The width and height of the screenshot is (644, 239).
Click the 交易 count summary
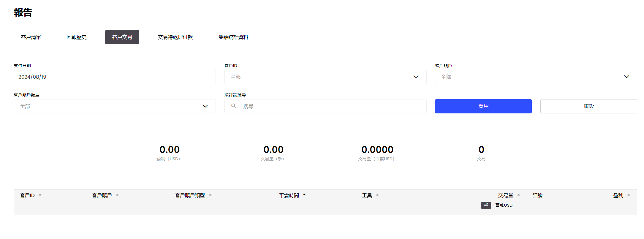(481, 149)
